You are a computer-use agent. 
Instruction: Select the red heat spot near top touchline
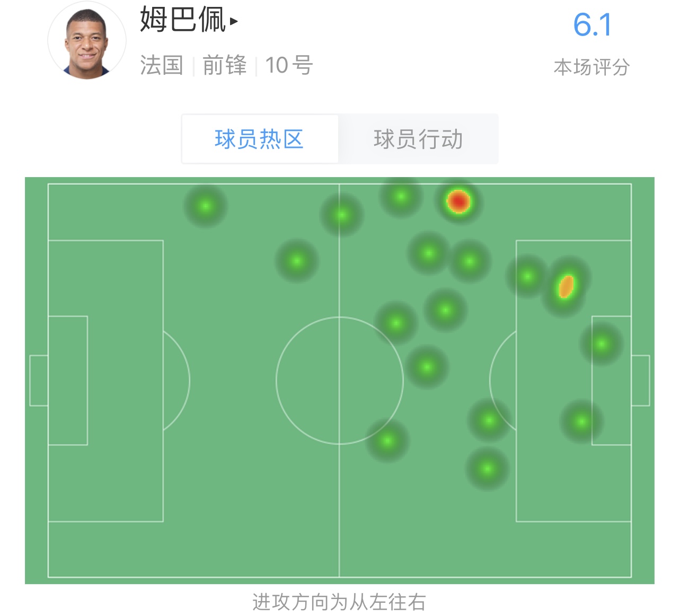(458, 201)
